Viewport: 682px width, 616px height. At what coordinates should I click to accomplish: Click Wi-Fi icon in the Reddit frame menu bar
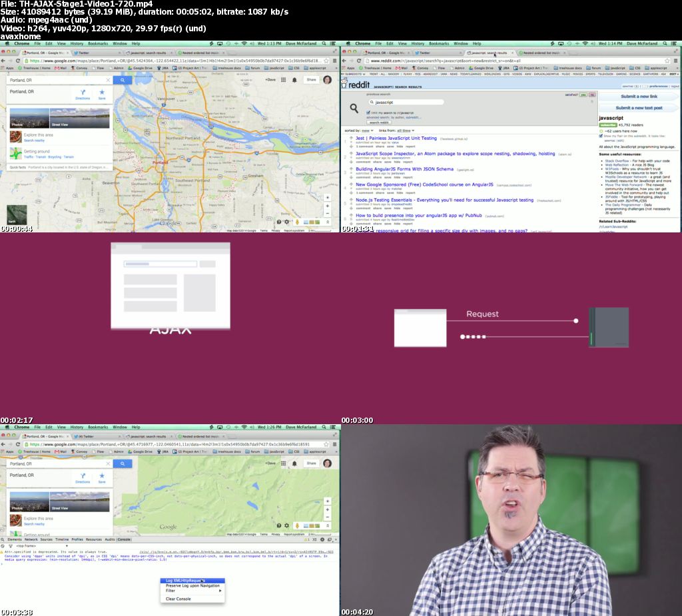585,43
